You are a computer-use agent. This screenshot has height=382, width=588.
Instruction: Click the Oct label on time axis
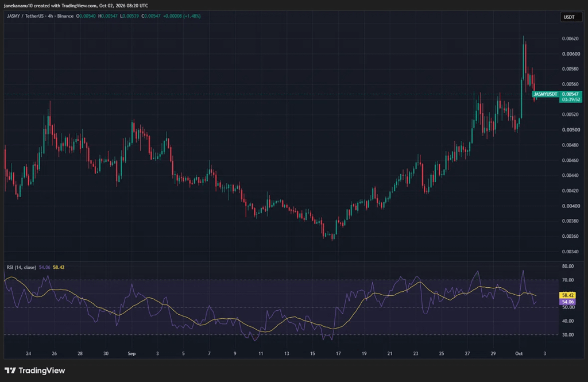tap(519, 353)
